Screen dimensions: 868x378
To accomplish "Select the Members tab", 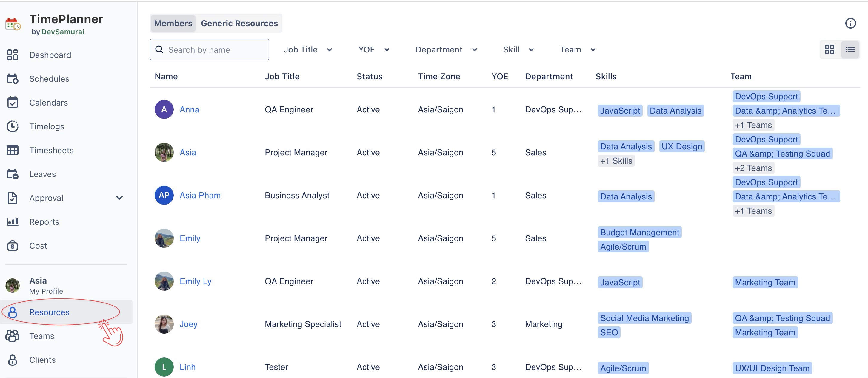I will 173,23.
